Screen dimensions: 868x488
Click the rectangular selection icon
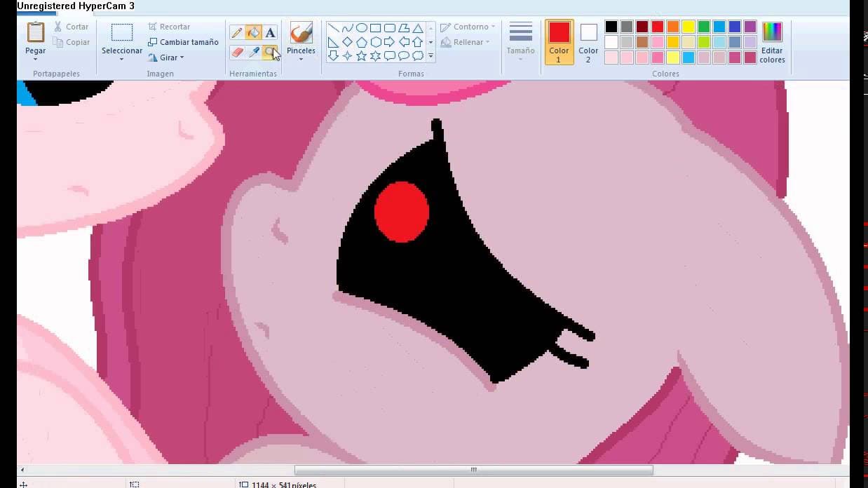(122, 32)
